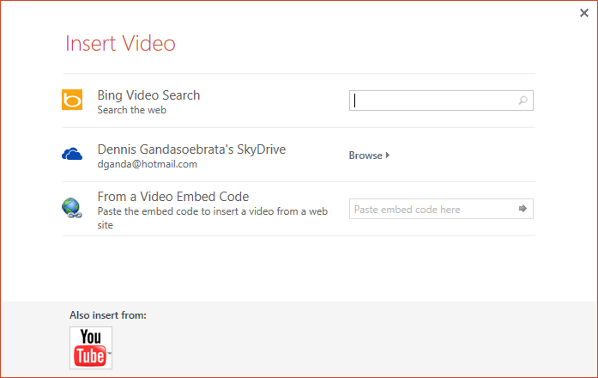Open YouTube from Also insert from

pyautogui.click(x=91, y=347)
